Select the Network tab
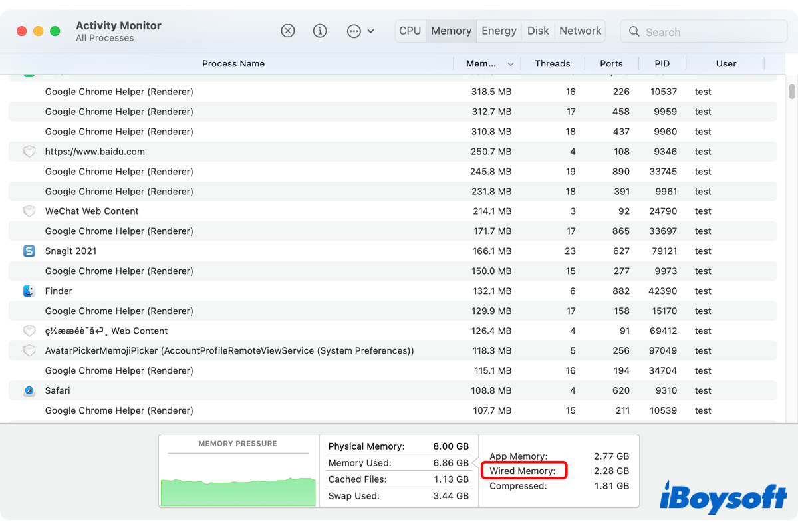 (x=580, y=31)
